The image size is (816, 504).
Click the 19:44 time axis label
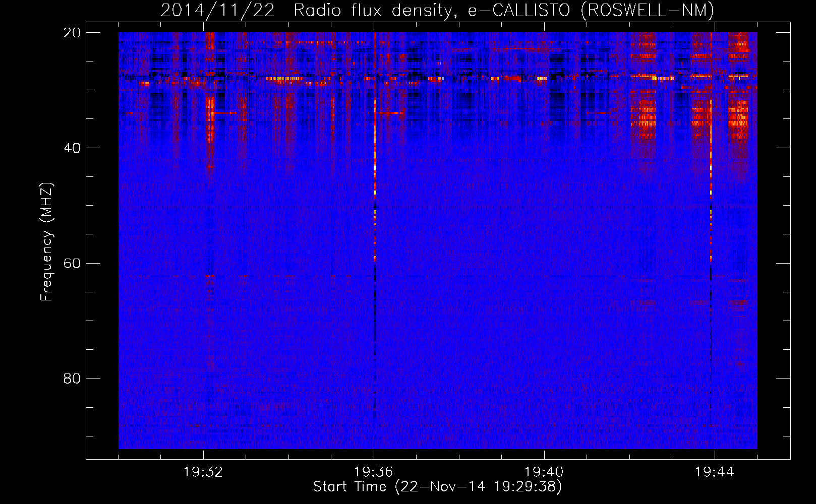[715, 472]
